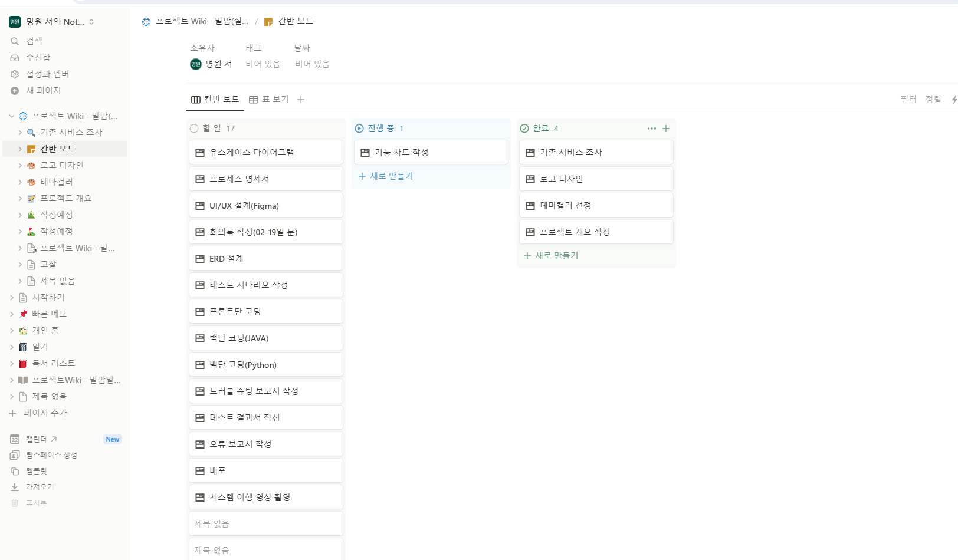The height and width of the screenshot is (560, 958).
Task: Expand 프로젝트 개요 page chevron
Action: pos(20,199)
